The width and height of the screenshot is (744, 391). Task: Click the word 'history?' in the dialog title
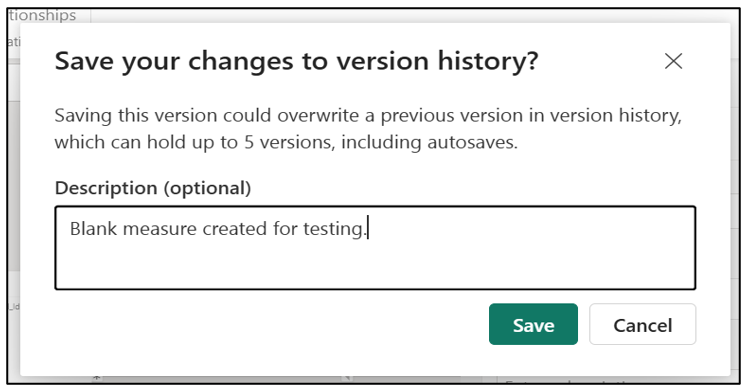coord(488,61)
